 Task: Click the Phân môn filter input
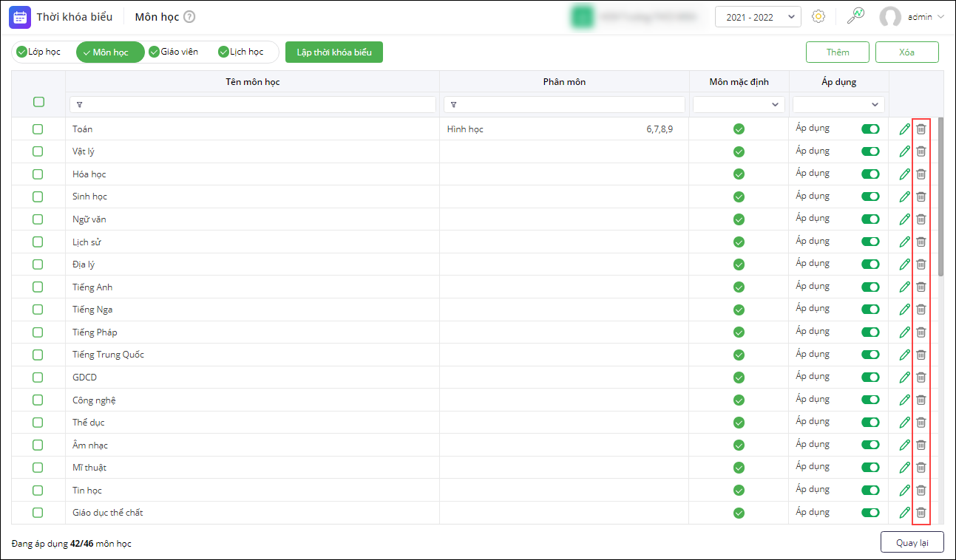coord(565,105)
